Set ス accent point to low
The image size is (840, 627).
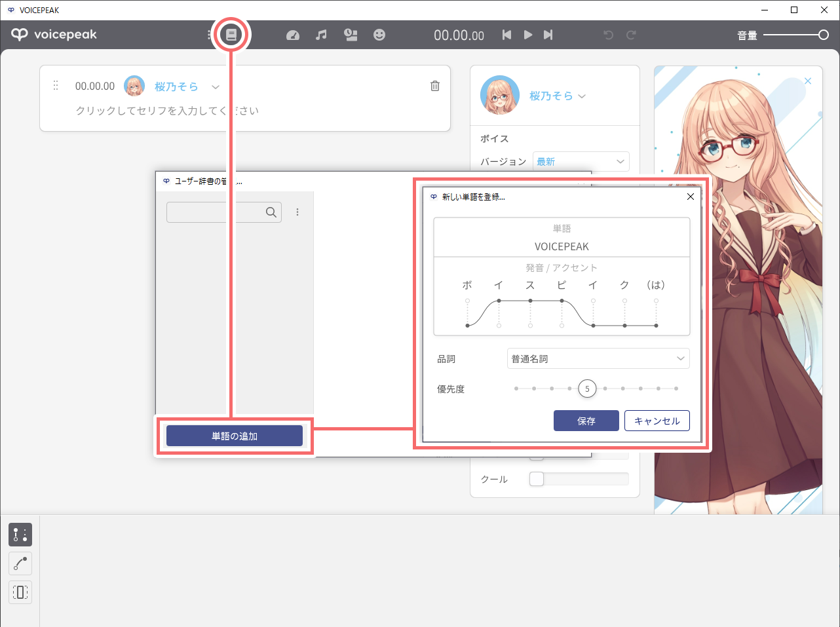tap(530, 326)
